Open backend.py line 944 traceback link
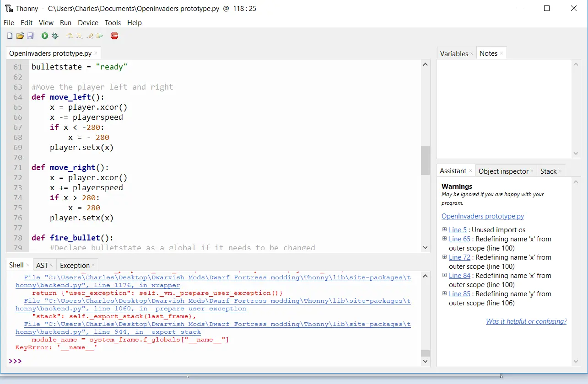588x384 pixels. [213, 328]
